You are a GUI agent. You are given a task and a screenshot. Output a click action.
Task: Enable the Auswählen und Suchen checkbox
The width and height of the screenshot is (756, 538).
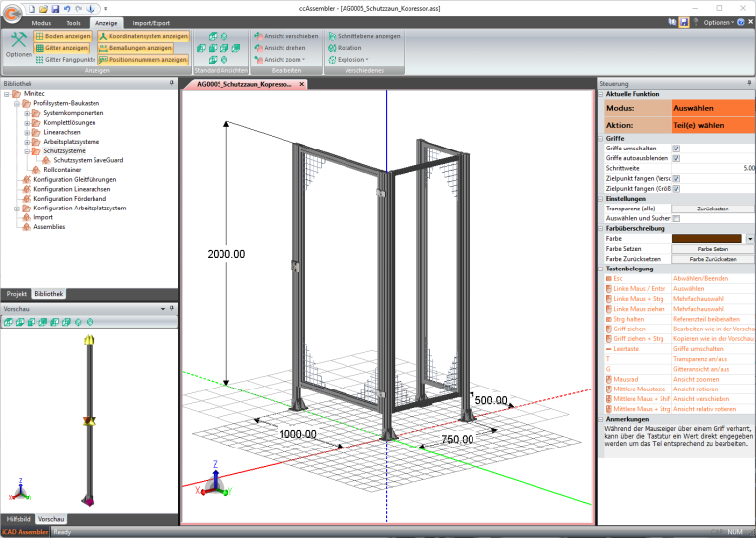(x=676, y=218)
